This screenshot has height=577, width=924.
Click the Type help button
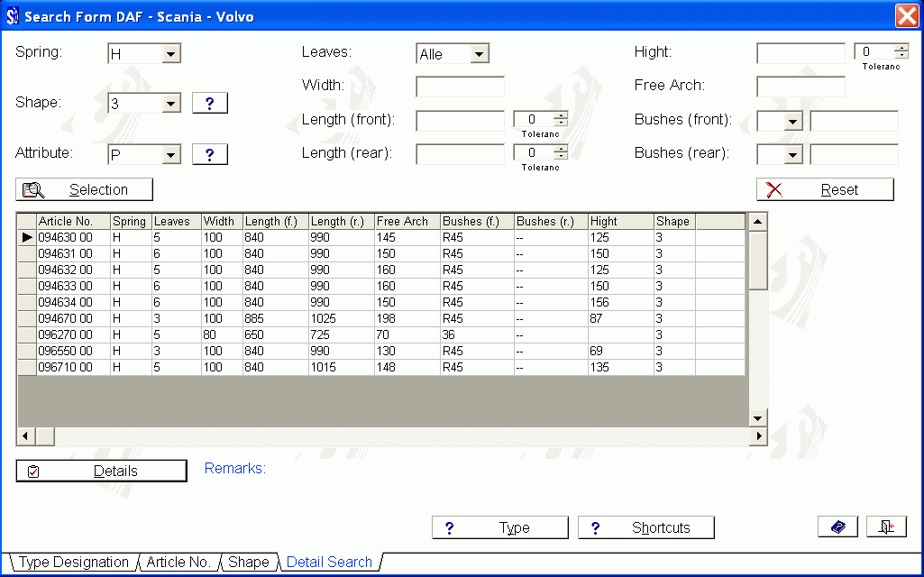pos(500,527)
